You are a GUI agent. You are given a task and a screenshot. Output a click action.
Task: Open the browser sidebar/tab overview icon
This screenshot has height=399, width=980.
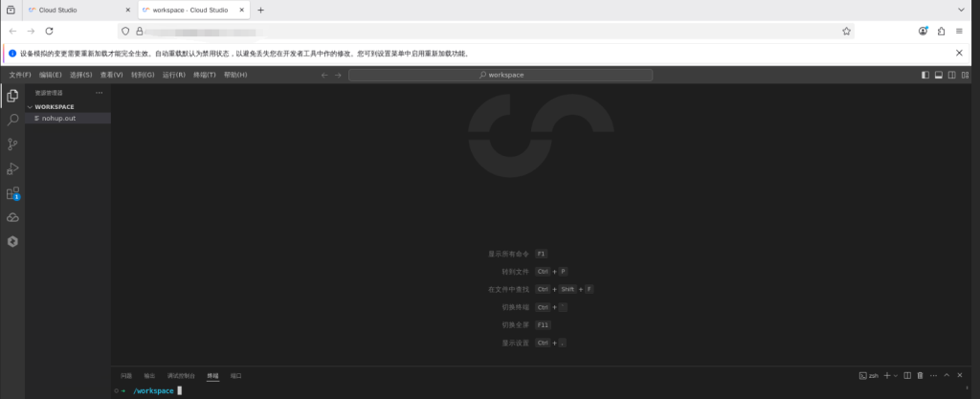(11, 10)
